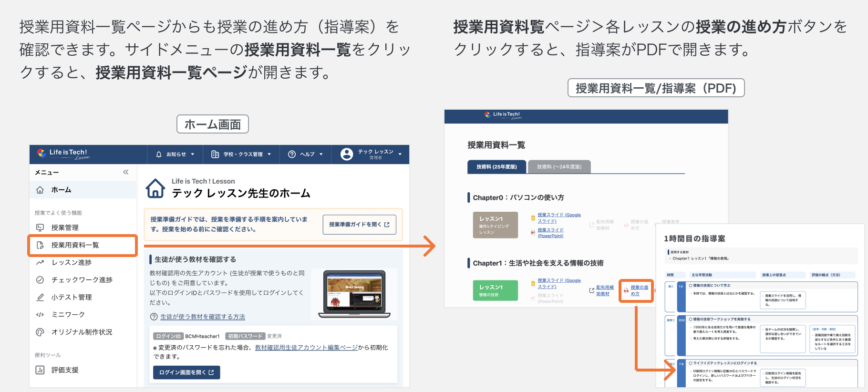Viewport: 868px width, 392px height.
Task: Open Chapter0 授業スライド (Google スライド) link
Action: (x=559, y=218)
